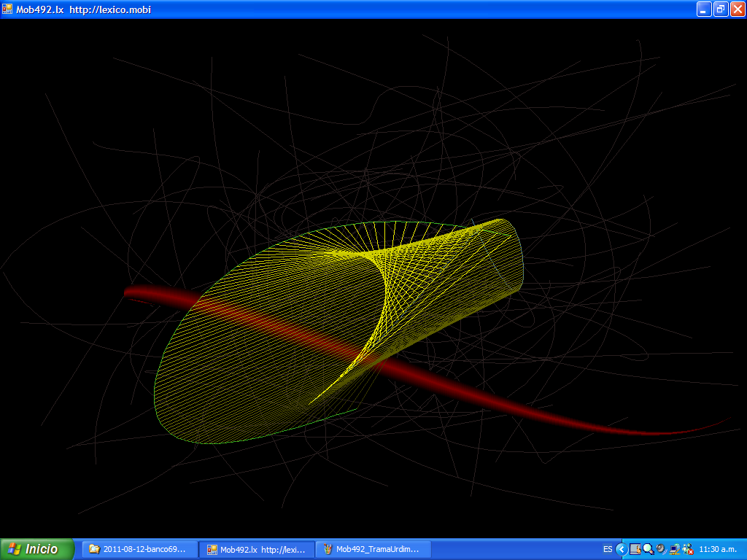Restore down the Mob492.lx window

click(x=721, y=9)
